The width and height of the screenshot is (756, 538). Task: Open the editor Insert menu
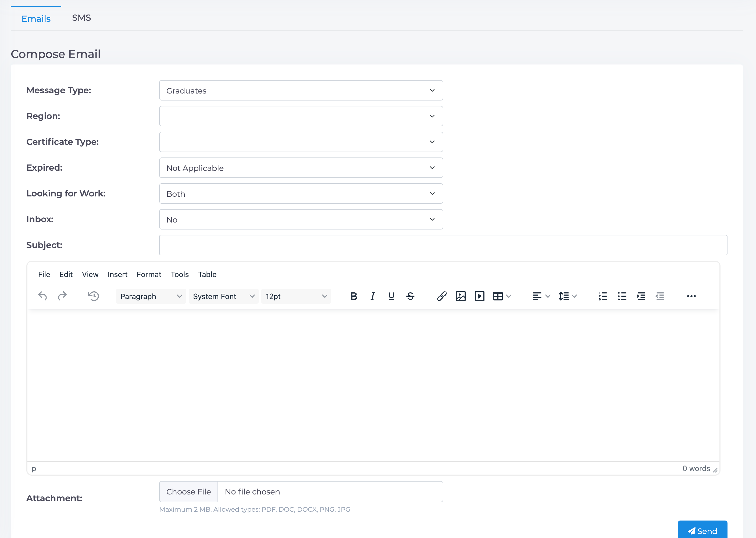118,274
